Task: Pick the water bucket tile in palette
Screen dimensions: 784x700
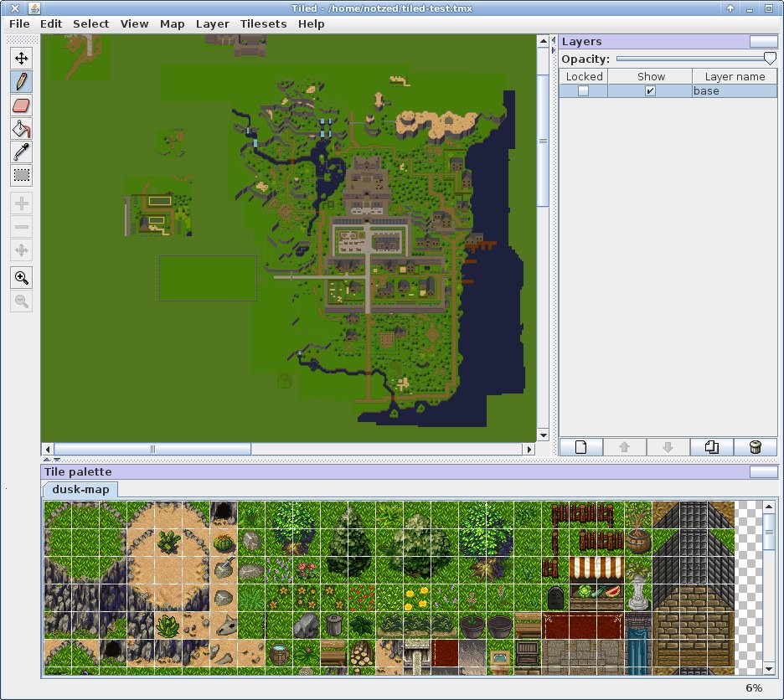Action: click(278, 652)
